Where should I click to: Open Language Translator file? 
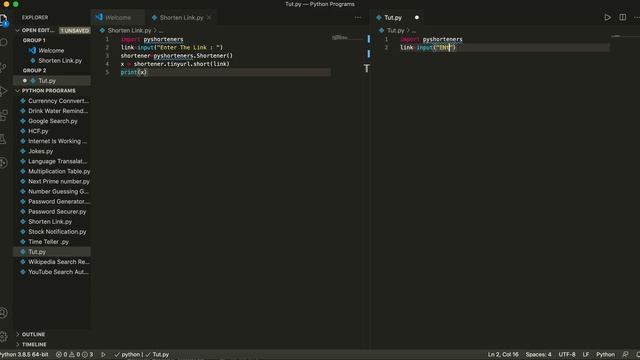(x=52, y=161)
